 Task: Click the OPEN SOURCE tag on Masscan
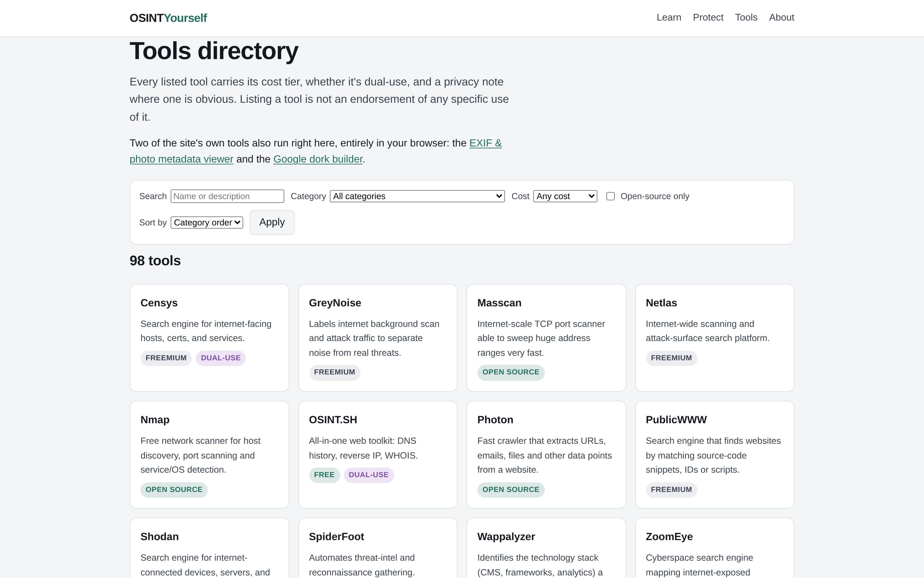click(x=511, y=372)
